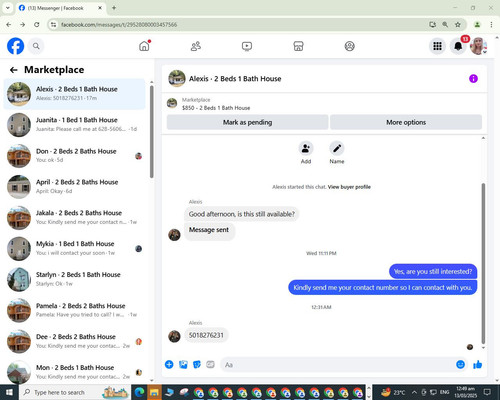
Task: Choose a sticker icon in composer
Action: pyautogui.click(x=197, y=364)
